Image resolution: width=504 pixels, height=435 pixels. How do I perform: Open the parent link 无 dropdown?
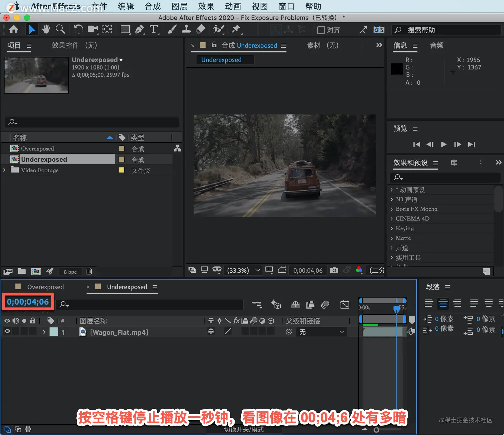321,332
